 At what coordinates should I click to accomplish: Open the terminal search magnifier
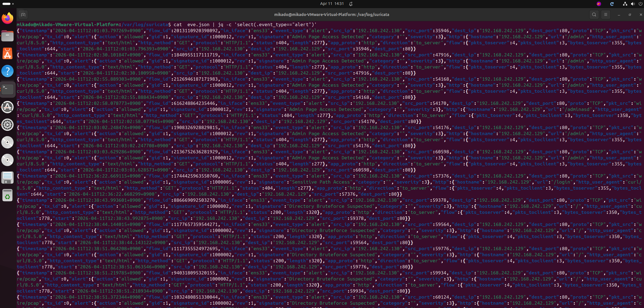(594, 15)
